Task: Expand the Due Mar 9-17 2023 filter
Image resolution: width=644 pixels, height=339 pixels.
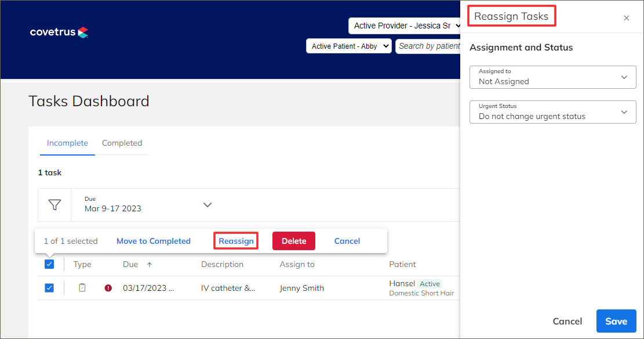Action: click(207, 204)
